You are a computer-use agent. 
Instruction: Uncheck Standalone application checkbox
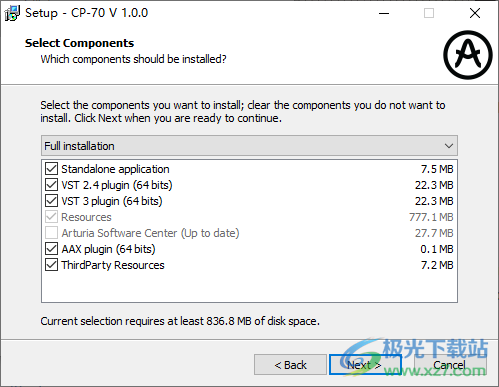51,169
